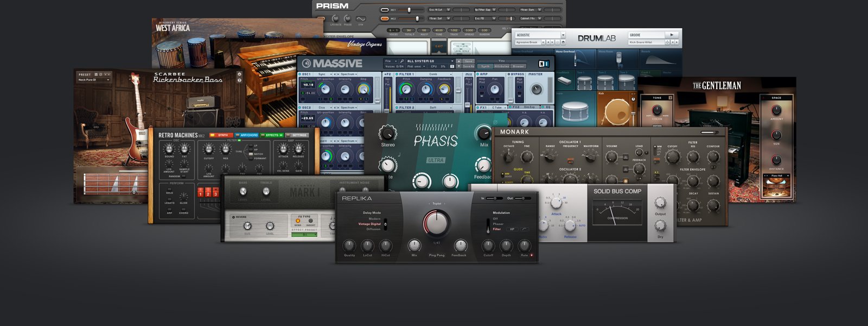Open the Neck Pure DI preset dropdown
The width and height of the screenshot is (868, 326).
pos(94,80)
